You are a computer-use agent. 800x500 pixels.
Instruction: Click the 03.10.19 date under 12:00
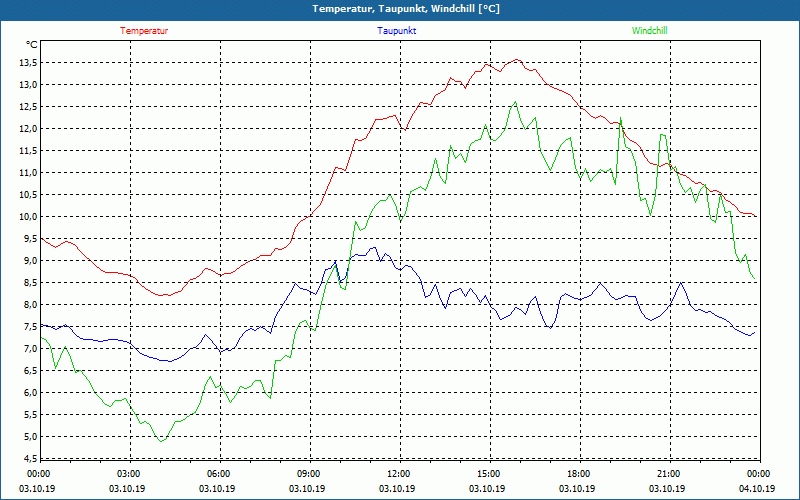(397, 488)
